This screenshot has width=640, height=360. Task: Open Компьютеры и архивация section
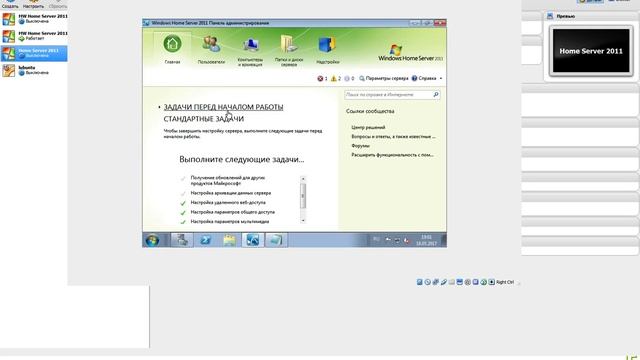click(x=250, y=51)
